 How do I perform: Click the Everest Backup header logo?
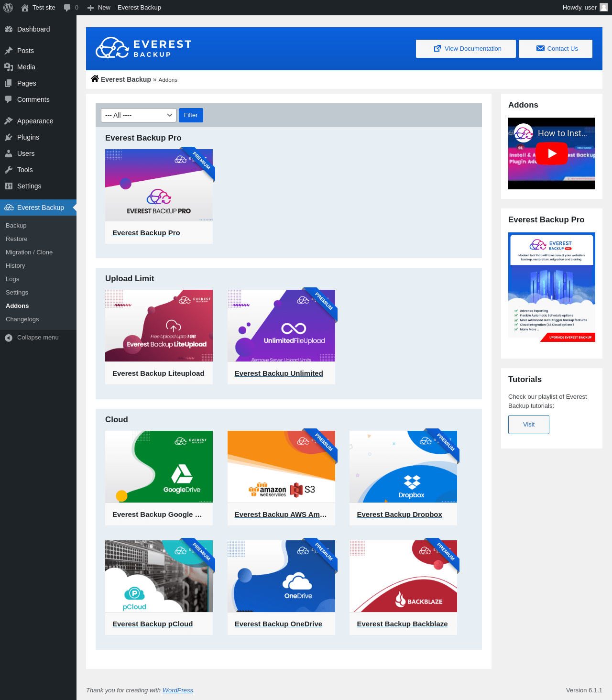(143, 48)
